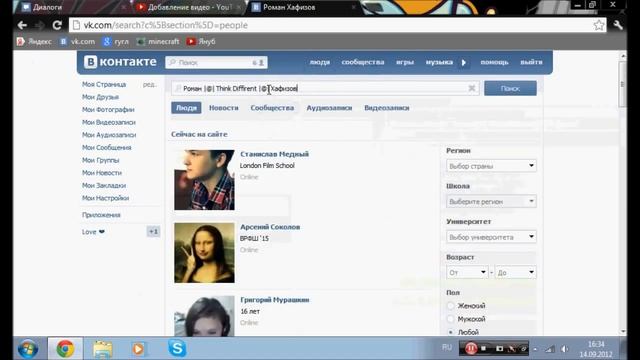Image resolution: width=640 pixels, height=360 pixels.
Task: Select the Видеозаписи search tab
Action: point(387,108)
